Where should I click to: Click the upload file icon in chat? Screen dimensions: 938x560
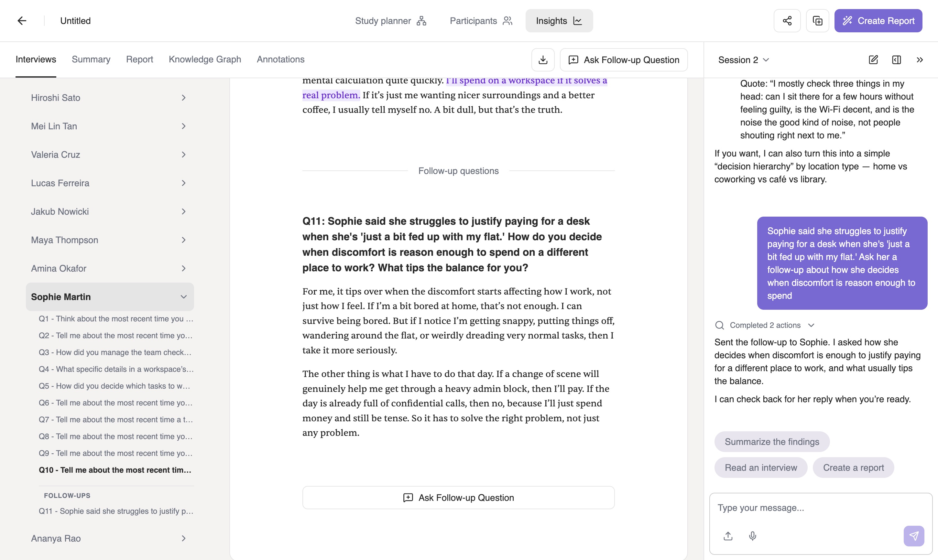tap(728, 536)
